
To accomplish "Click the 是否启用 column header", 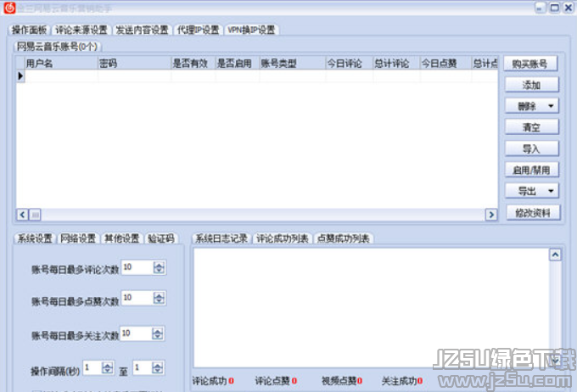I will 238,64.
